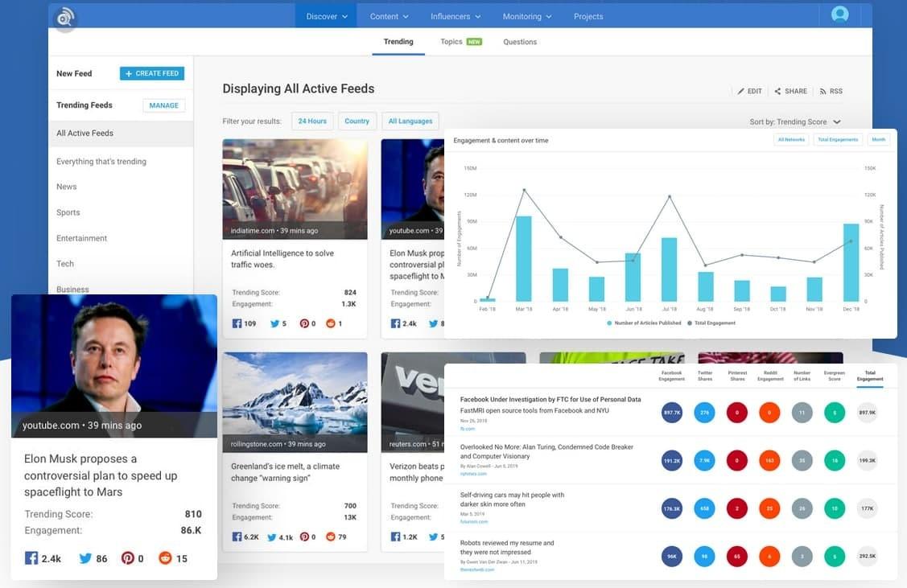Click the BuzzSumo logo icon in header
This screenshot has width=907, height=588.
[64, 19]
